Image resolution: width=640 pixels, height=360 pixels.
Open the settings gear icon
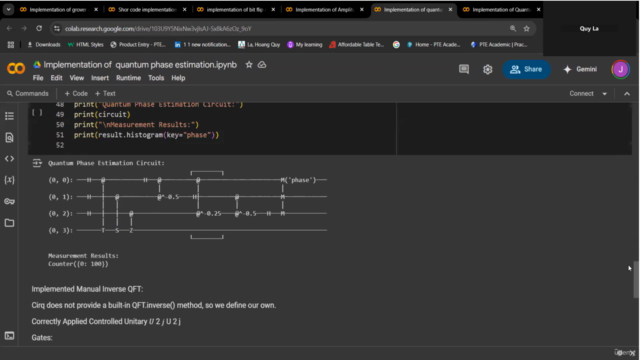point(488,69)
